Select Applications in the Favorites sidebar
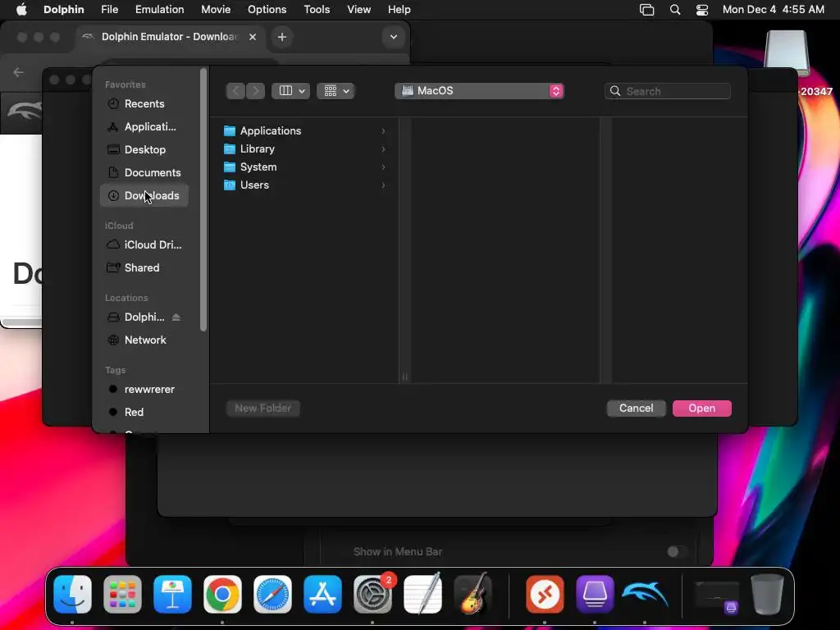The height and width of the screenshot is (630, 840). (x=144, y=127)
